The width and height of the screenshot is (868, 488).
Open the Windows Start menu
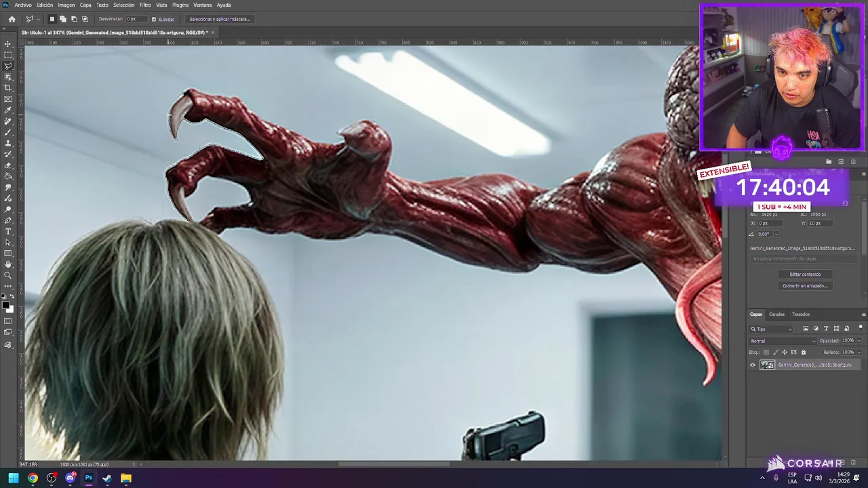pos(14,478)
